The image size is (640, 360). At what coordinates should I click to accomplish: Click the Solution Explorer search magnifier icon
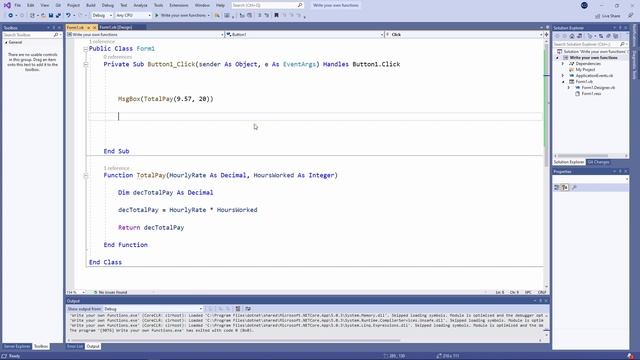click(x=622, y=44)
